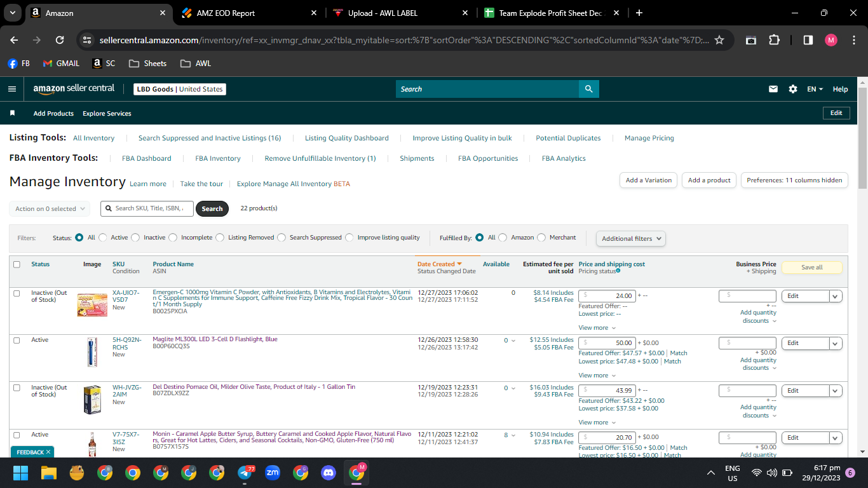Expand the Additional filters dropdown
This screenshot has height=488, width=868.
[x=631, y=238]
